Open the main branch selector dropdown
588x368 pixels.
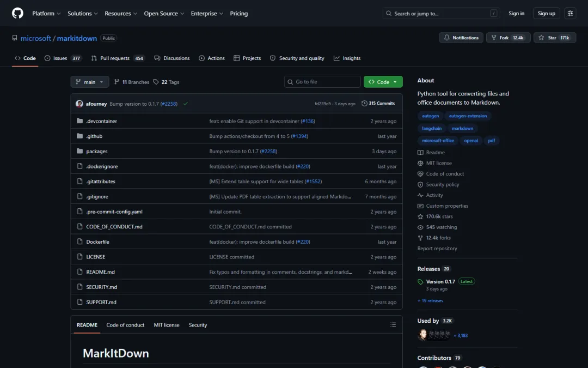click(90, 82)
